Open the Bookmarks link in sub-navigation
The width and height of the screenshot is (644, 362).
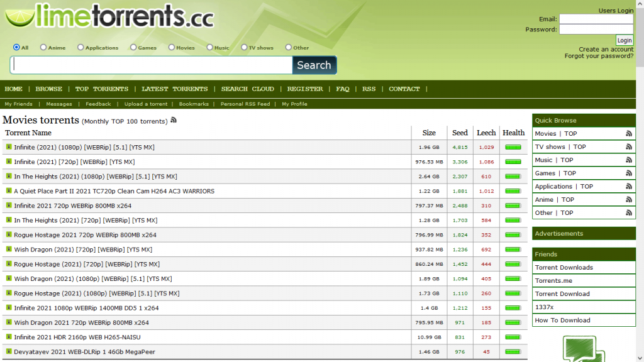pyautogui.click(x=194, y=104)
